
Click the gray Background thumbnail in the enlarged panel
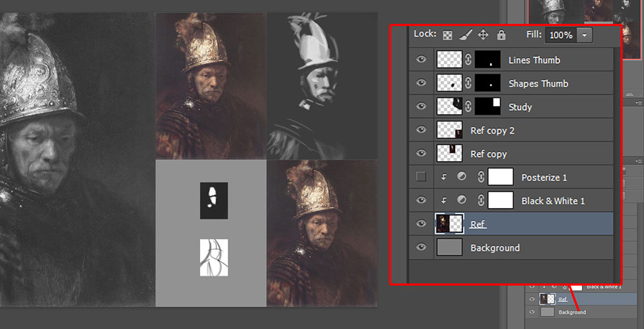[x=450, y=247]
